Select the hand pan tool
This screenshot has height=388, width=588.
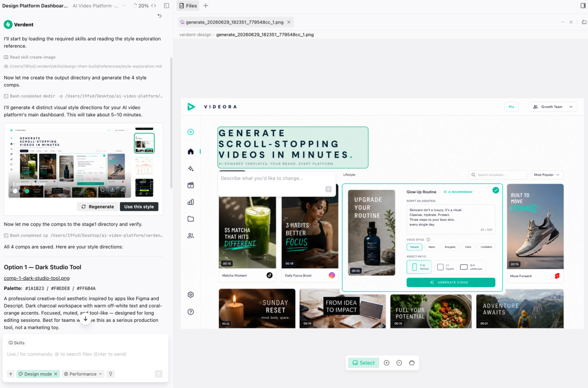tap(412, 363)
